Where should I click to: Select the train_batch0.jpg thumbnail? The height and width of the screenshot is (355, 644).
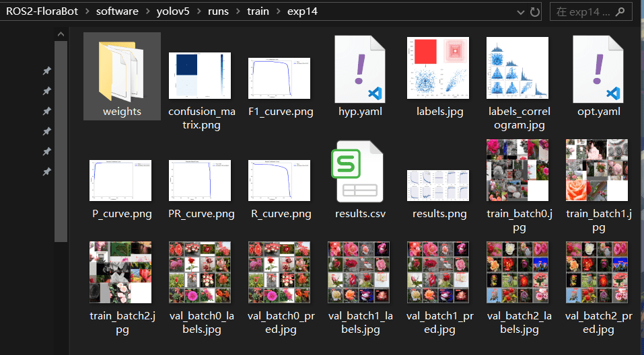[518, 171]
